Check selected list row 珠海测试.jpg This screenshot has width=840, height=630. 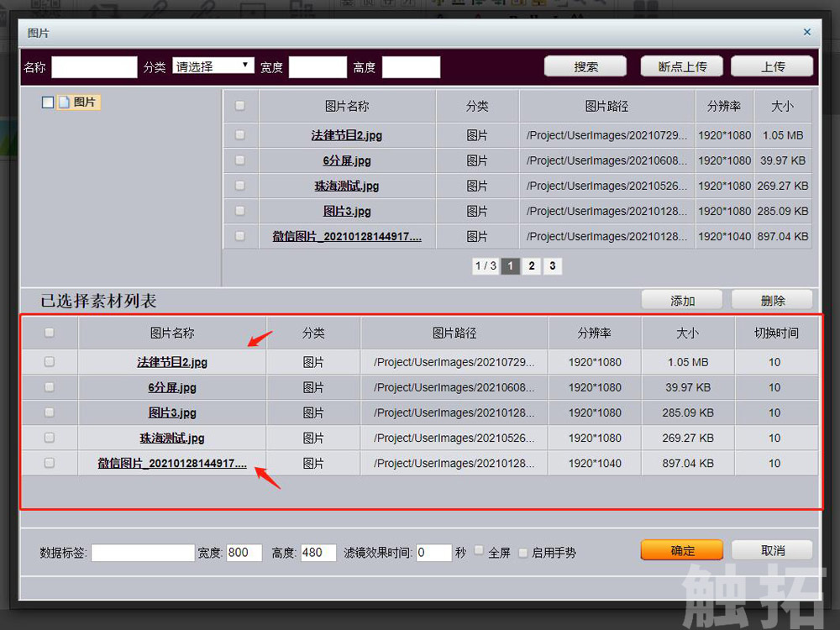click(50, 438)
